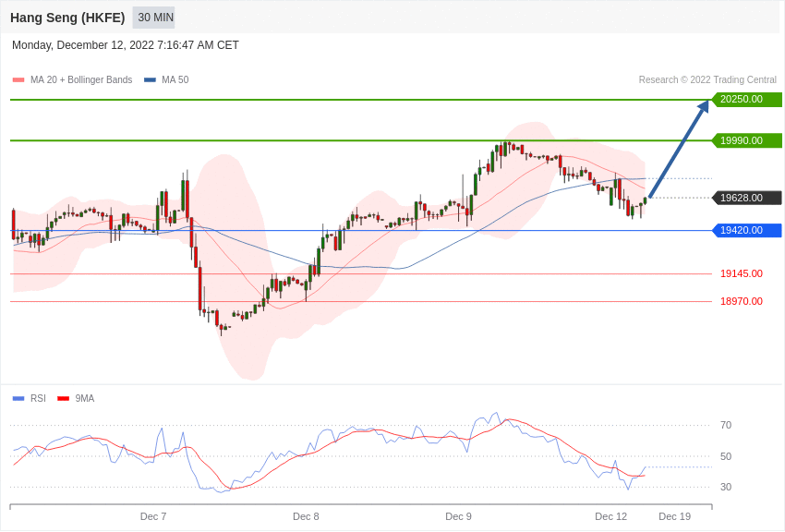Click the 19628.00 current price tag
The image size is (785, 532).
click(x=747, y=198)
